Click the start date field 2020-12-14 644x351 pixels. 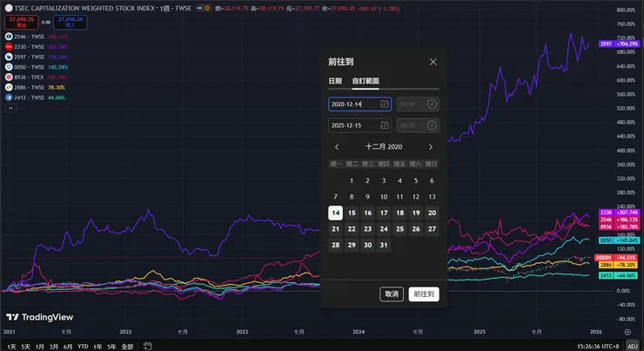click(359, 104)
